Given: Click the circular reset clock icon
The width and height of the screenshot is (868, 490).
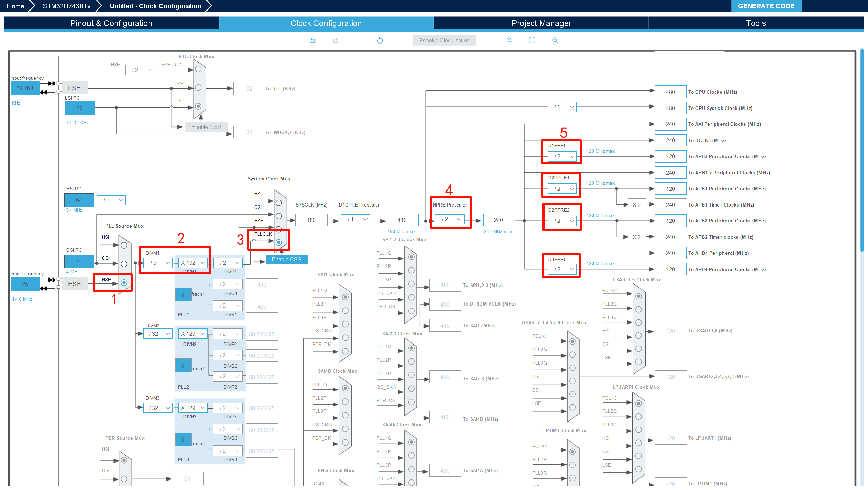Looking at the screenshot, I should [380, 40].
